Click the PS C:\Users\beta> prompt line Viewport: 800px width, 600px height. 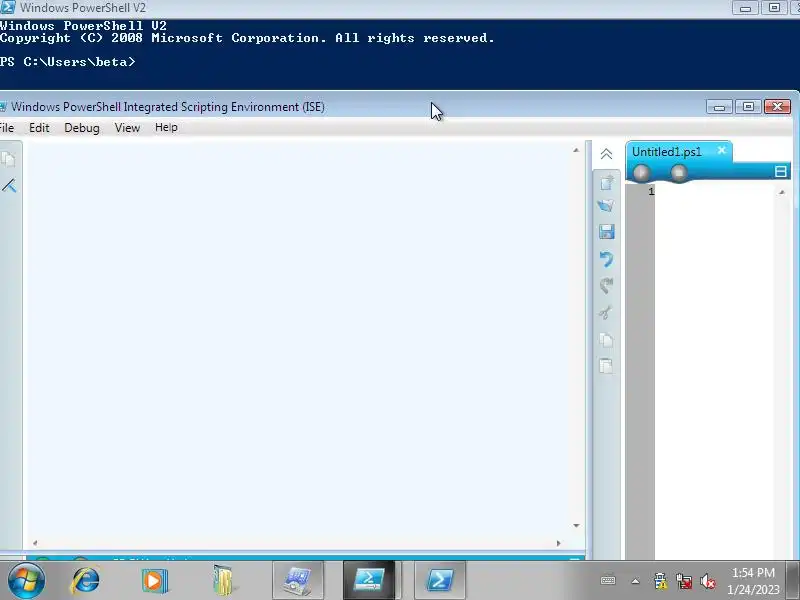point(68,62)
